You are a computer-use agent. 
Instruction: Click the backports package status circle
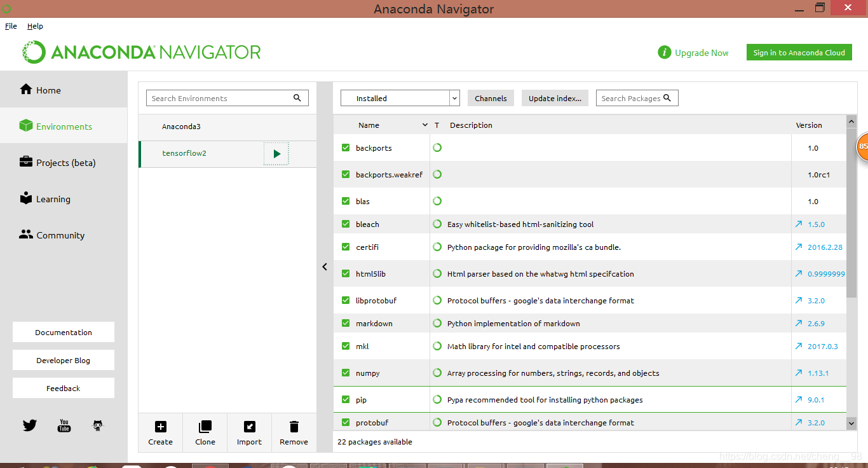(437, 148)
